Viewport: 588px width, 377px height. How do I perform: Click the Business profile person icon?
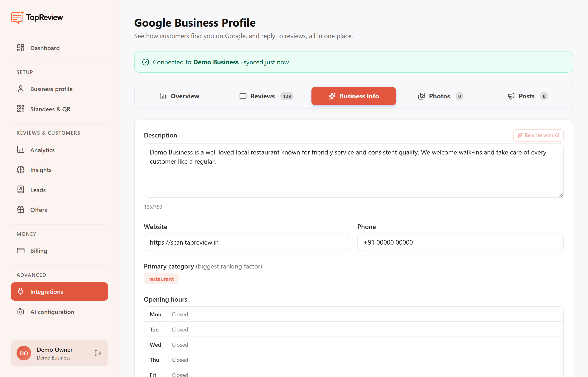[20, 89]
